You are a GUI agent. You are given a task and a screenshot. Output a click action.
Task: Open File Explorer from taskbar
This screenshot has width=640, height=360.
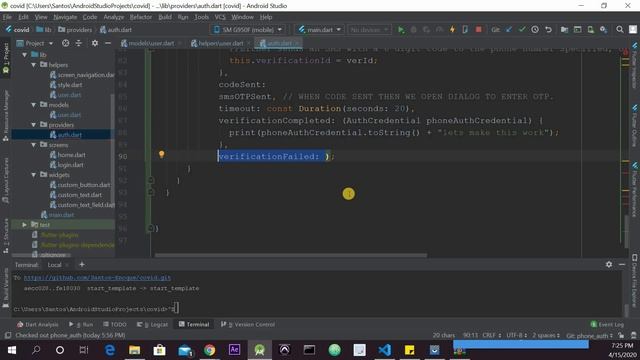coord(135,350)
